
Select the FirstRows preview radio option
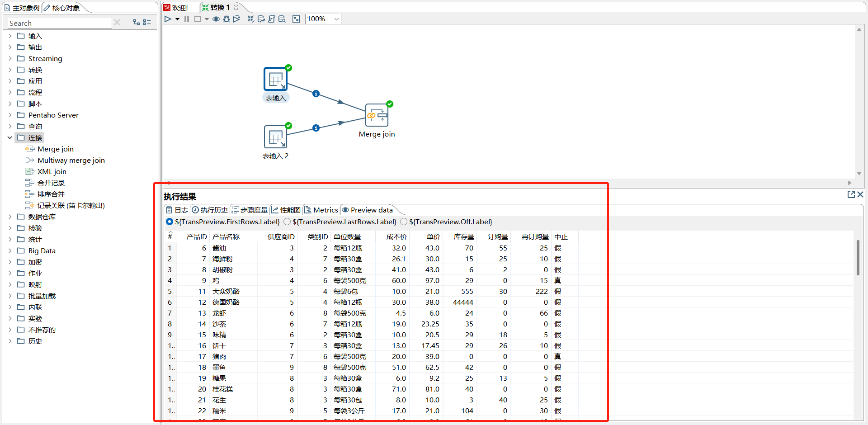click(x=170, y=222)
